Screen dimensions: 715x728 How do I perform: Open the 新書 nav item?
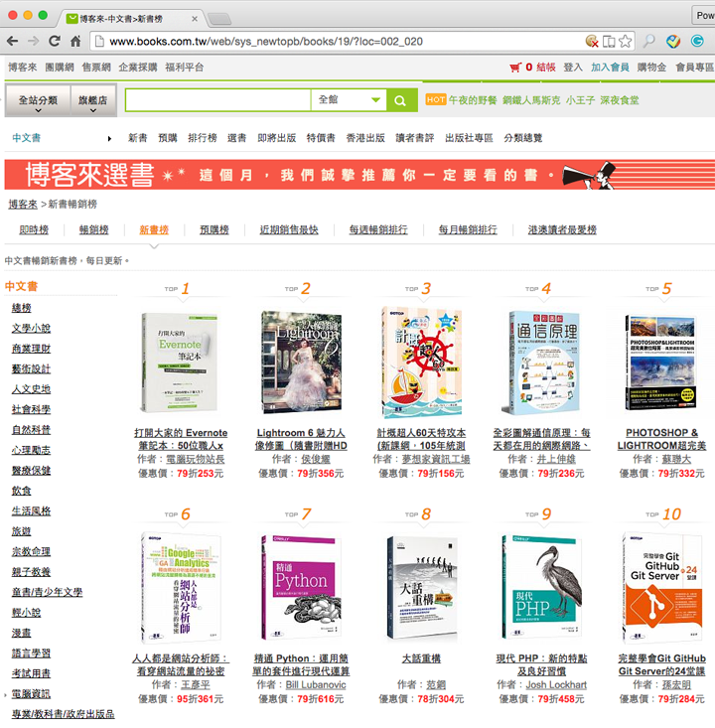tap(137, 138)
